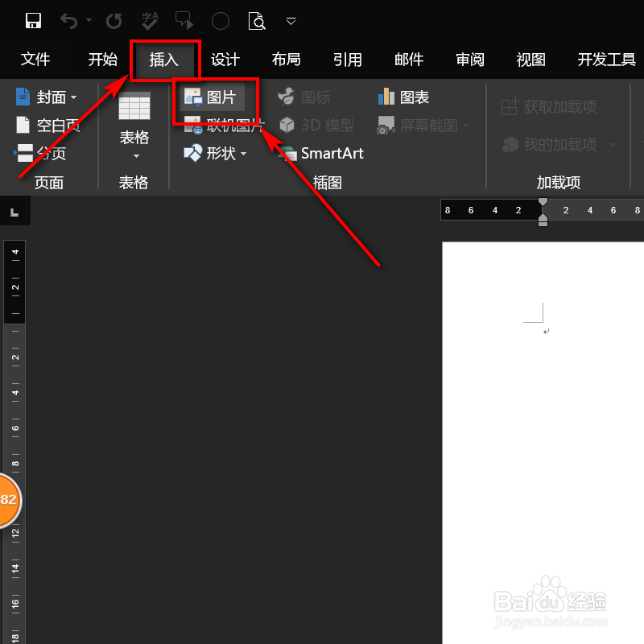Click the dimmed speech bubble icon in quick access toolbar
The width and height of the screenshot is (644, 644).
point(184,21)
